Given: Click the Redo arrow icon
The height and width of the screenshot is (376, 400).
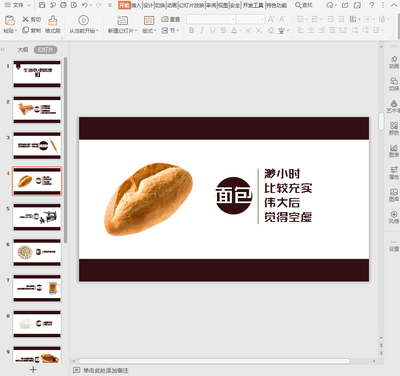Looking at the screenshot, I should click(98, 5).
